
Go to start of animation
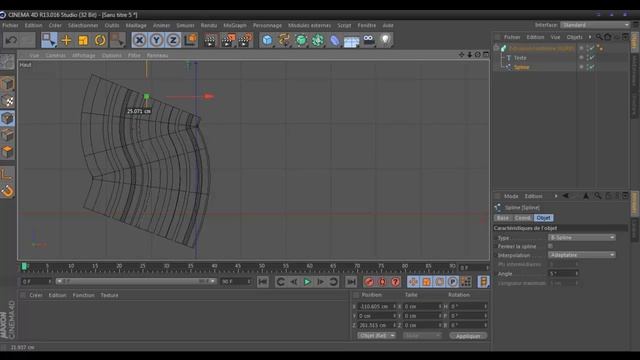click(263, 282)
